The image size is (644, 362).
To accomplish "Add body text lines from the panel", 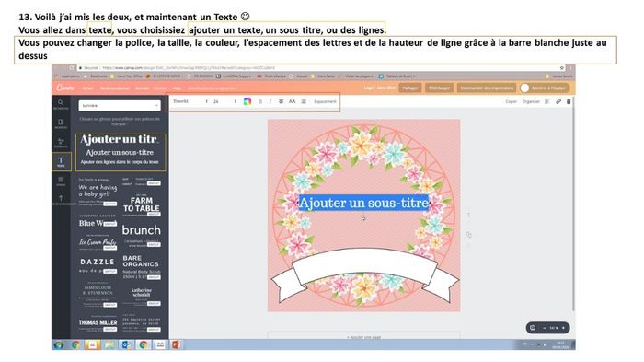I will point(120,162).
